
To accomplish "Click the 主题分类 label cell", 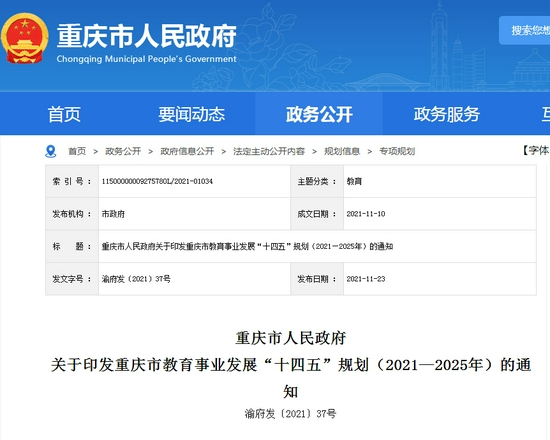I will [x=317, y=181].
